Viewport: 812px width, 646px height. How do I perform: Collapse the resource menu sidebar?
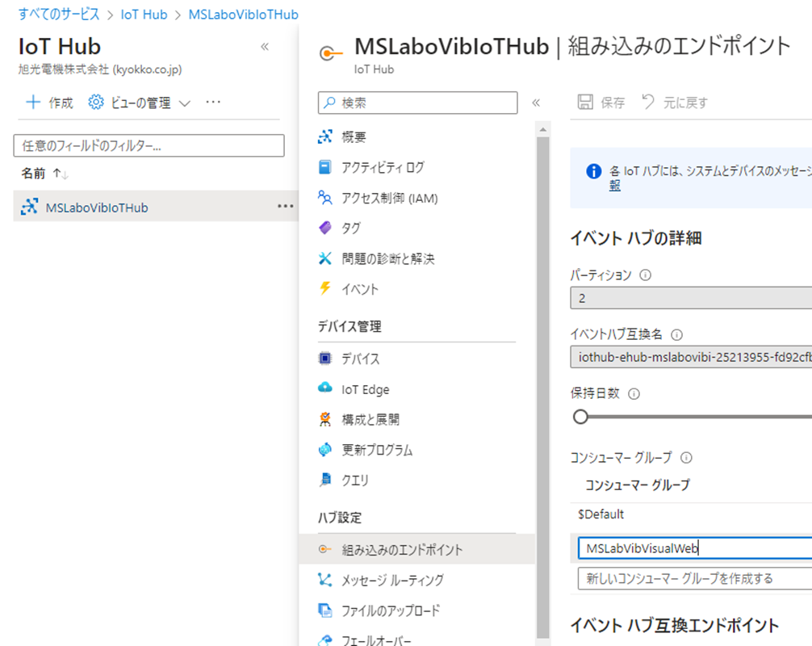[536, 103]
